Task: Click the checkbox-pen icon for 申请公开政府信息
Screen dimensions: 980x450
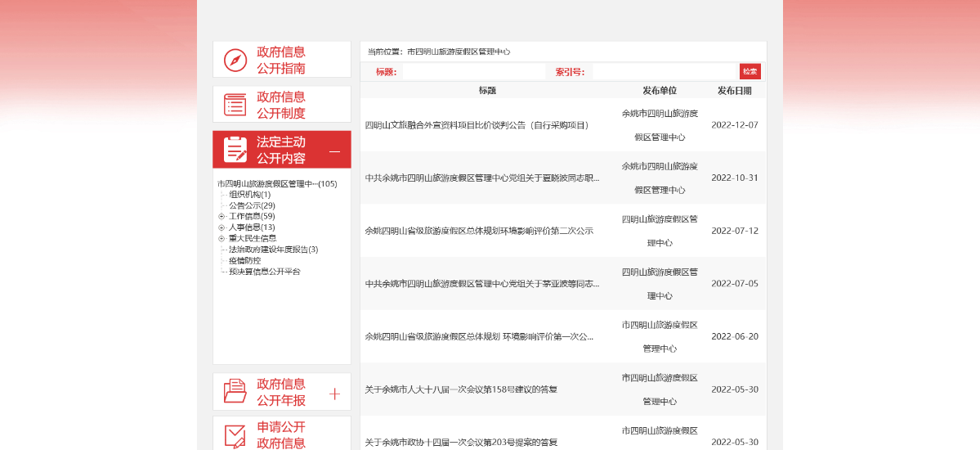Action: (235, 436)
